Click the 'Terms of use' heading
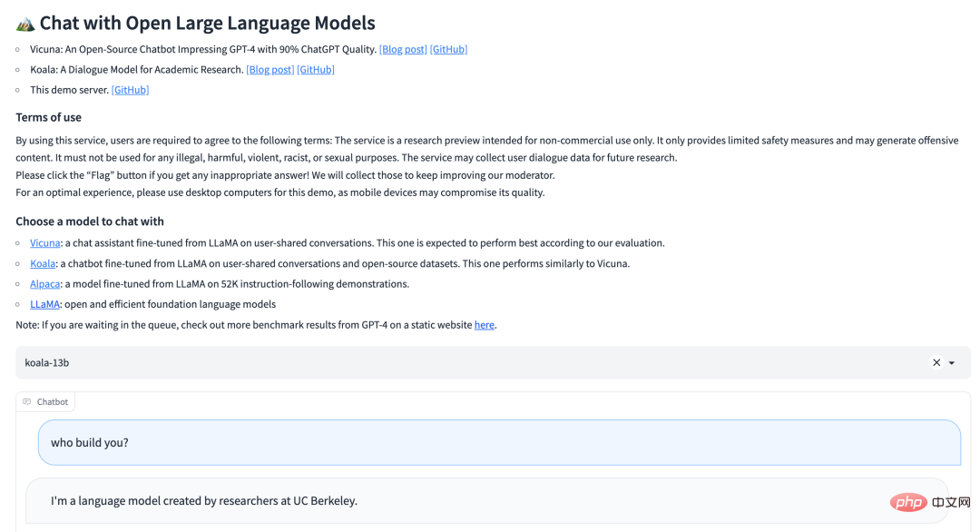The width and height of the screenshot is (980, 532). 49,117
